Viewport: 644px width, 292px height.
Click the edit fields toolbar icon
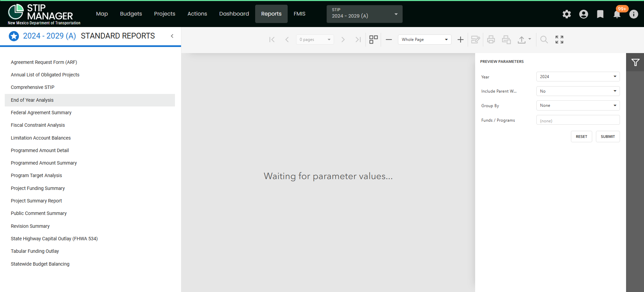[475, 40]
